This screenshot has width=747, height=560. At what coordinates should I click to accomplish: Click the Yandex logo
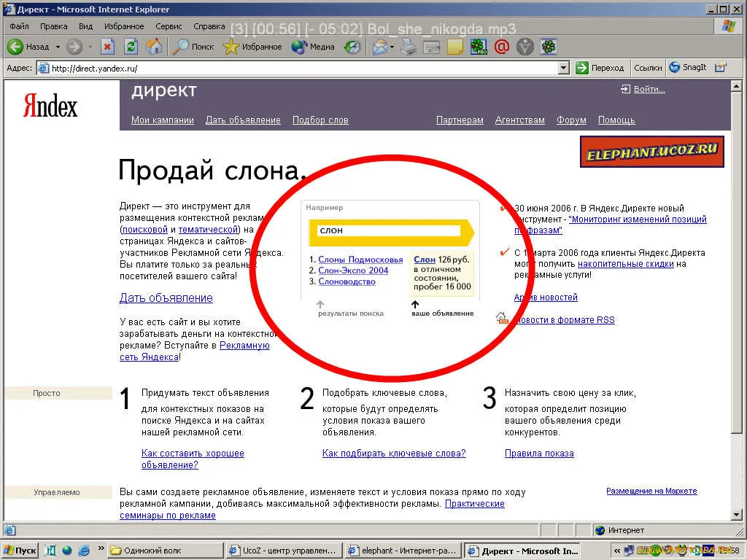50,105
